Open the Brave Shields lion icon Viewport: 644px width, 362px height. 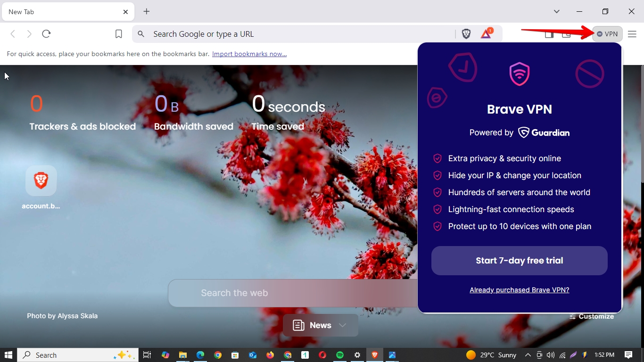466,34
